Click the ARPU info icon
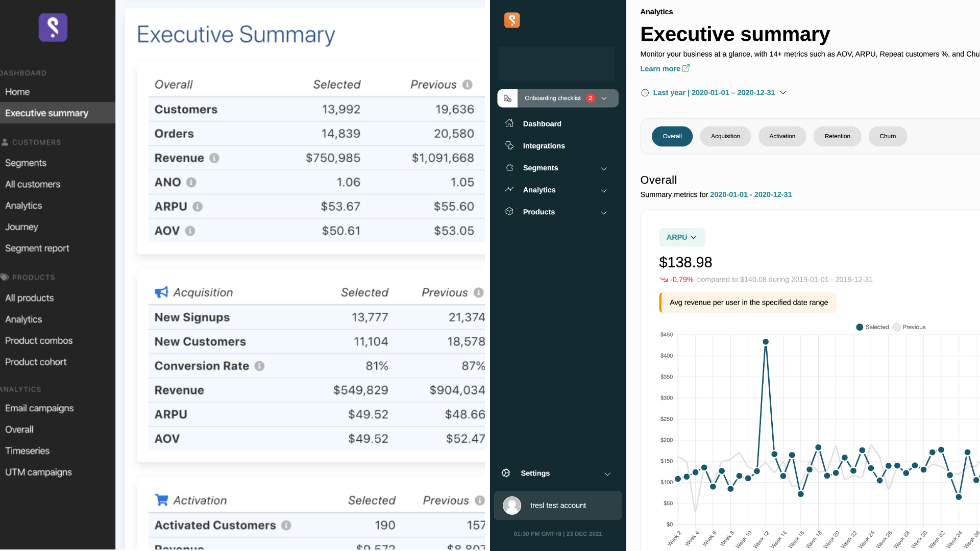This screenshot has height=551, width=980. click(198, 207)
